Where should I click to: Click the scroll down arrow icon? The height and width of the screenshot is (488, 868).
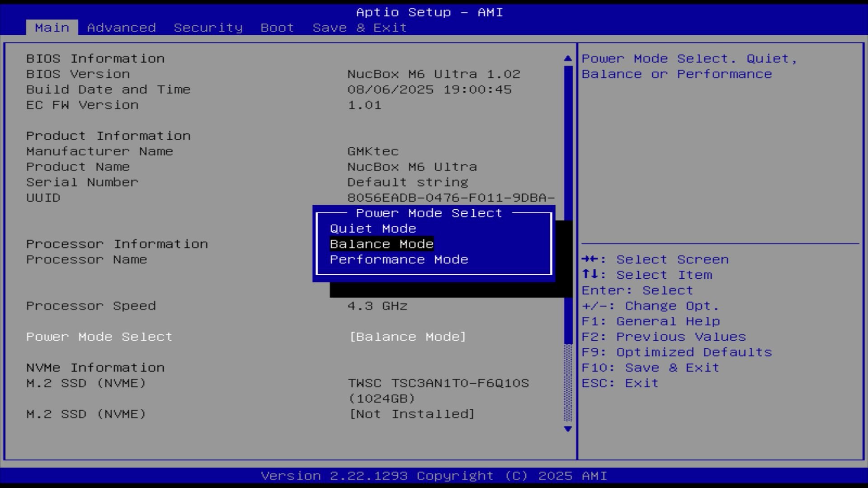(x=568, y=429)
